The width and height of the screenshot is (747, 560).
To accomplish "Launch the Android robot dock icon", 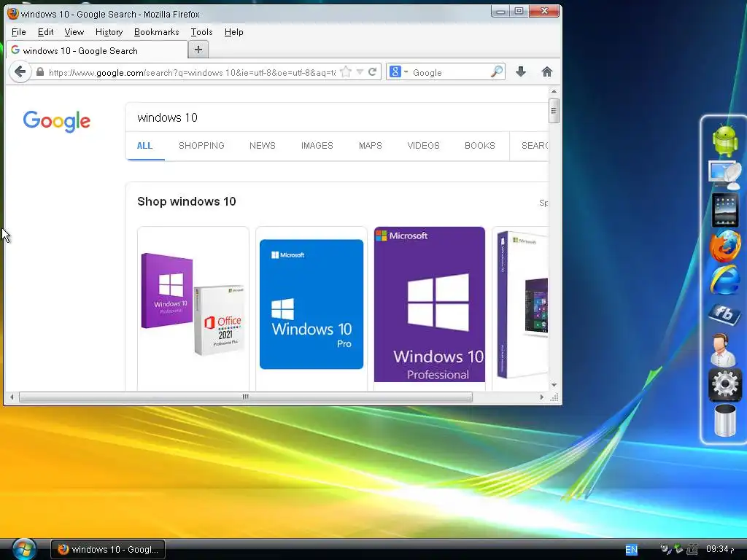I will [724, 141].
